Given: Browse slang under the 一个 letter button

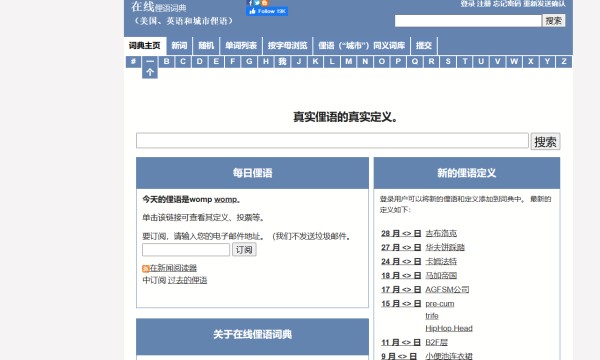Looking at the screenshot, I should (150, 67).
